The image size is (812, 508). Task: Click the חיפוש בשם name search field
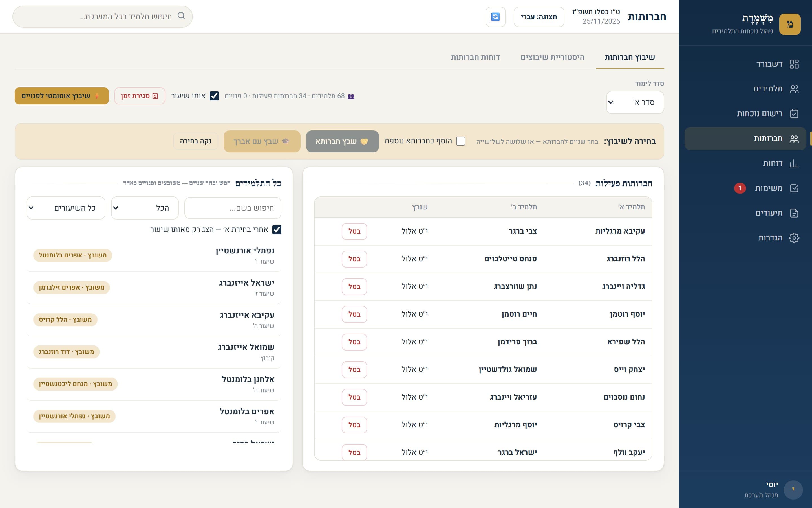tap(233, 208)
